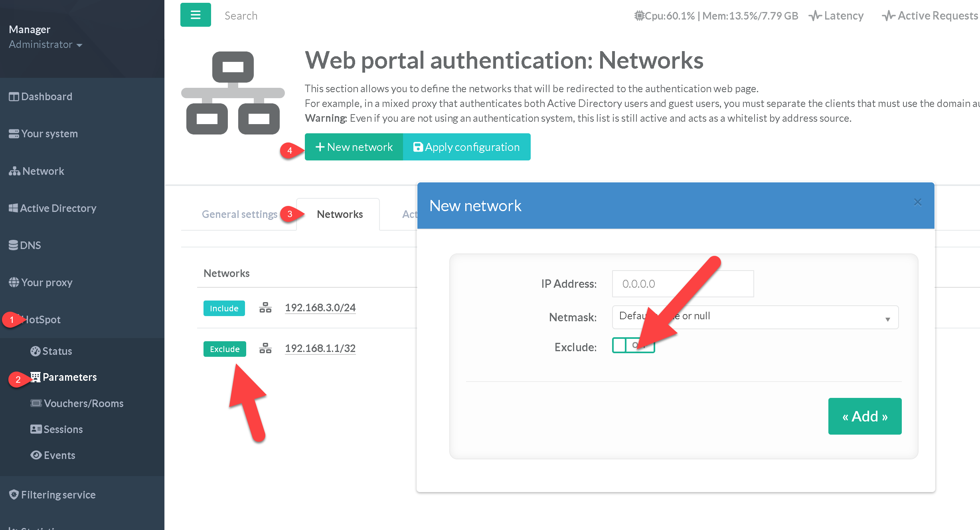This screenshot has height=530, width=980.
Task: Click the Exclude badge on second network
Action: (225, 349)
